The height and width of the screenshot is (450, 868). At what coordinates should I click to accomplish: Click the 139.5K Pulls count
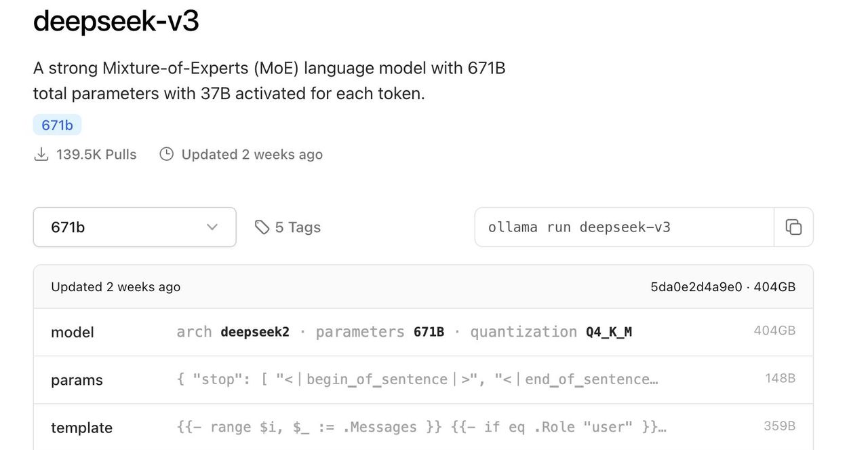[x=96, y=155]
